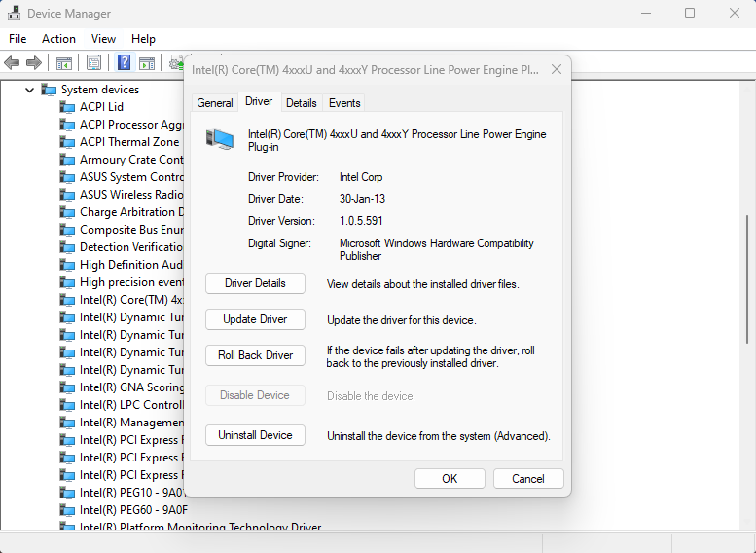The width and height of the screenshot is (756, 553).
Task: Click the Intel(R) GNA Scoring device icon
Action: 67,387
